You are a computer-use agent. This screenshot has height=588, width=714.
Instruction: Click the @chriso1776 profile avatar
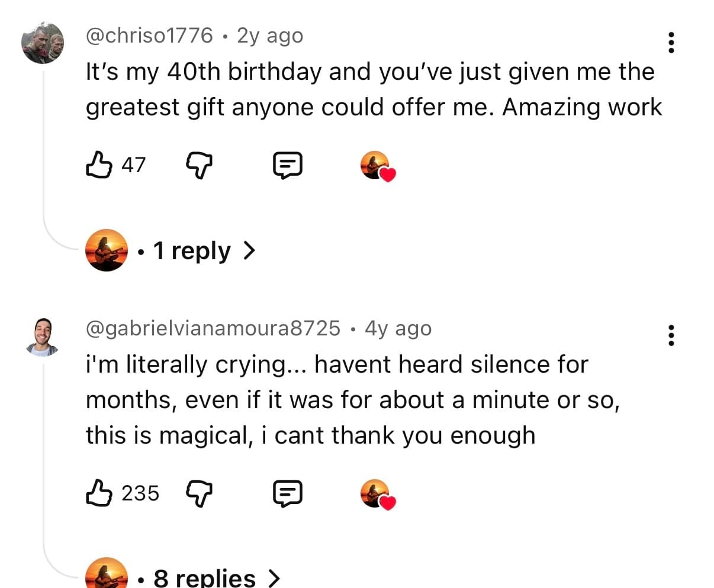43,43
